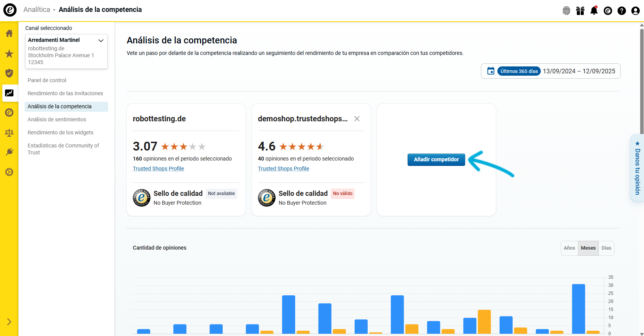
Task: Switch chart view to Días
Action: (x=606, y=248)
